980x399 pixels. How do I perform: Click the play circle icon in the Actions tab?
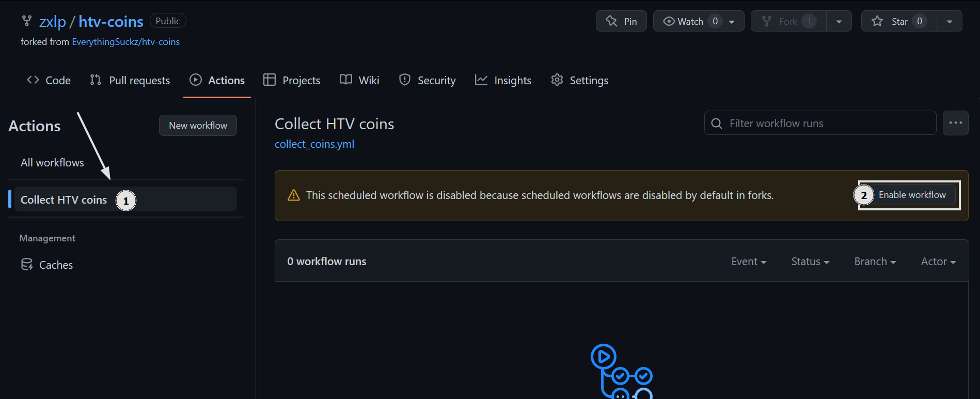196,80
